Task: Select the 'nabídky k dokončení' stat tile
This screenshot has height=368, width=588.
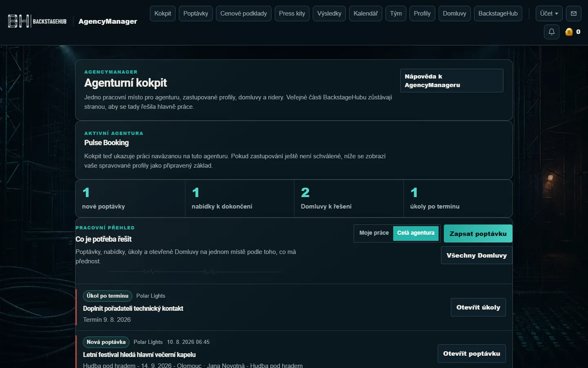Action: point(240,199)
